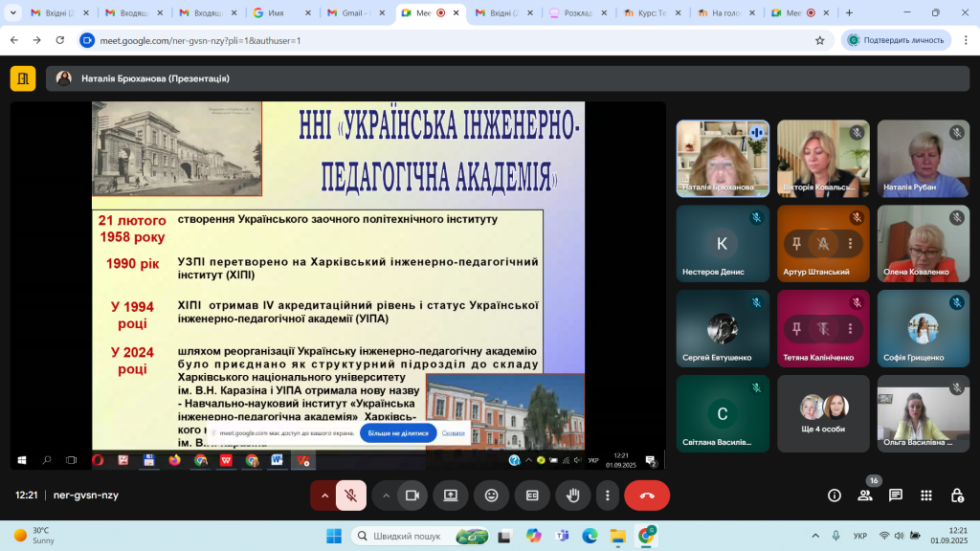Click the site info icon in address bar

coord(87,40)
